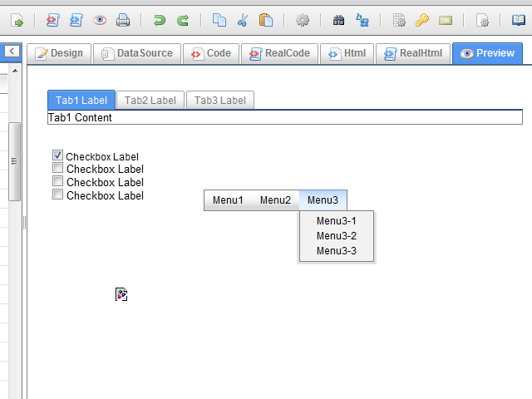This screenshot has height=399, width=532.
Task: Click the gold key icon
Action: (x=422, y=20)
